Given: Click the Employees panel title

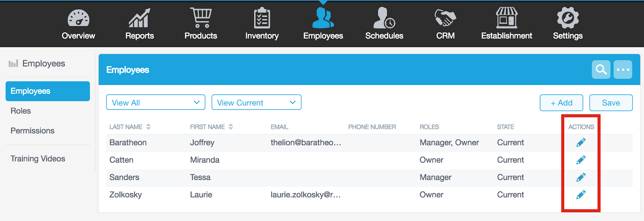Looking at the screenshot, I should point(128,70).
